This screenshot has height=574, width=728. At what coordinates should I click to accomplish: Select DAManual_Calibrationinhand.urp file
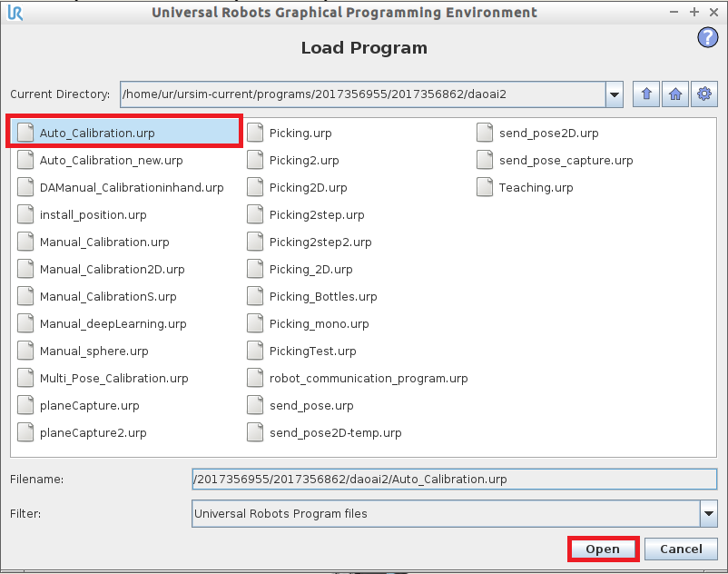pyautogui.click(x=121, y=188)
